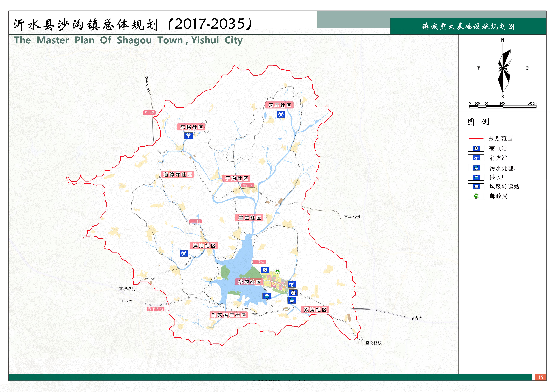
Task: Click the 至沂源县 direction label
Action: (127, 289)
